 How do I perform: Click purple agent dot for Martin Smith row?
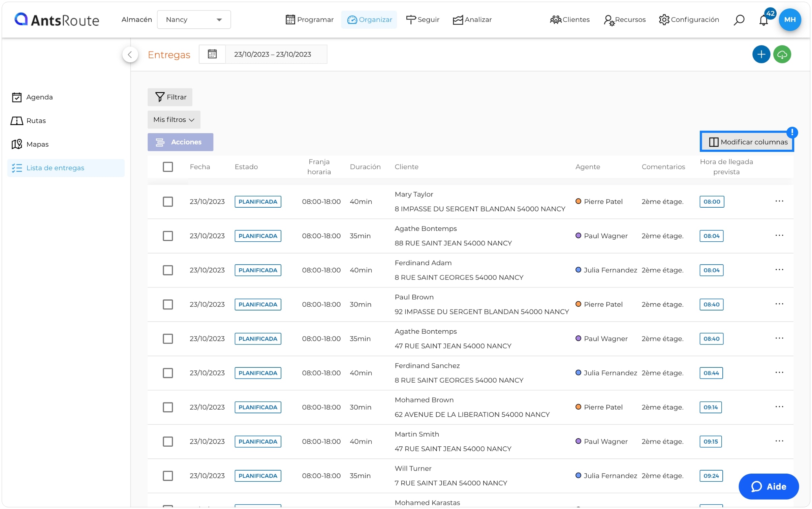578,441
